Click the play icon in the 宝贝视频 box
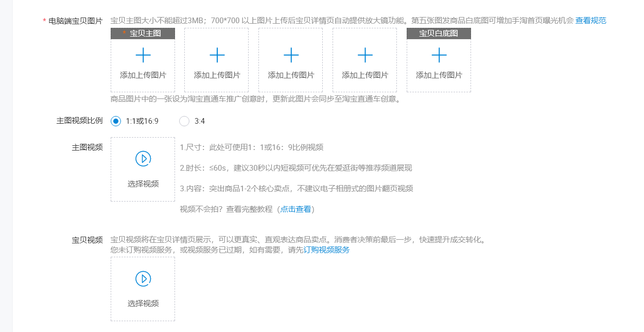 click(x=143, y=279)
